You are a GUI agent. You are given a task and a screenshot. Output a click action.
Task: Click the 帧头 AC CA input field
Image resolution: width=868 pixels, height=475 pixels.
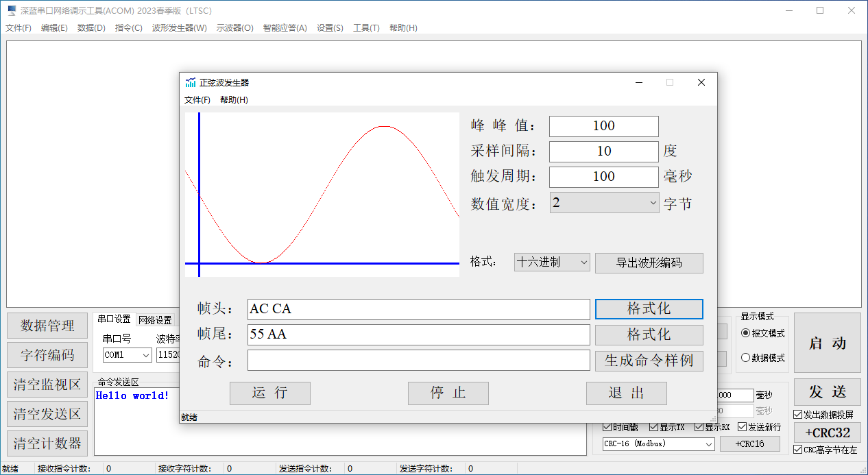coord(419,309)
